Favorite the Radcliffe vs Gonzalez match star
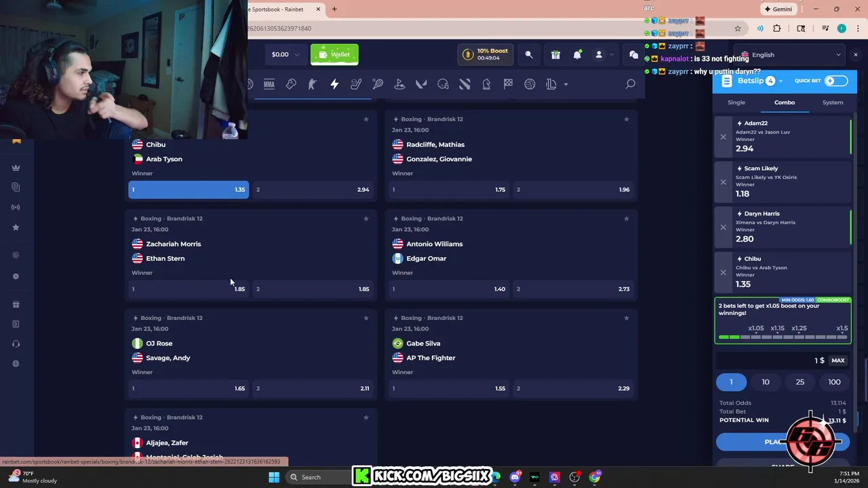The height and width of the screenshot is (488, 868). 626,119
